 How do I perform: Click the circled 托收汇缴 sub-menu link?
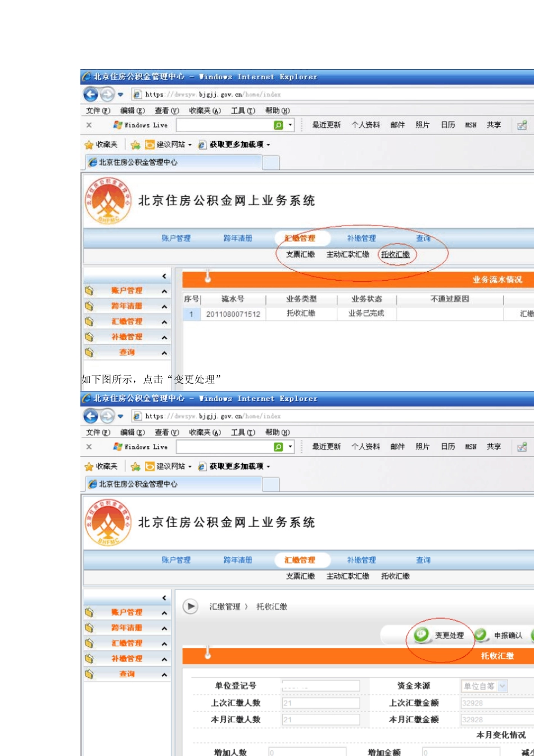coord(395,254)
